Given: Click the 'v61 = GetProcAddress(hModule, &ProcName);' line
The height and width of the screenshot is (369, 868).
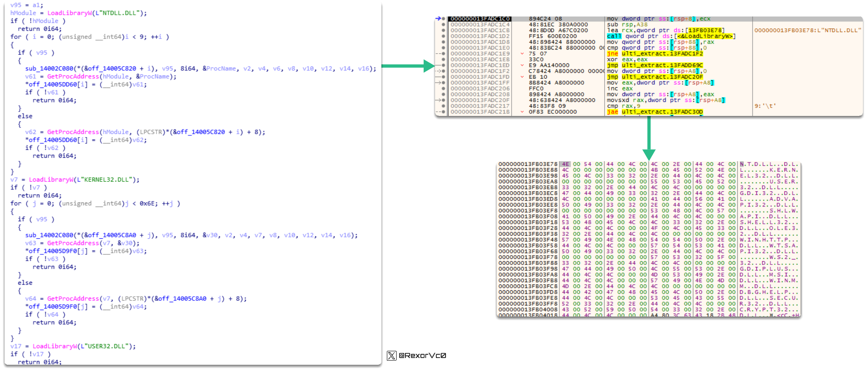Looking at the screenshot, I should click(x=101, y=77).
